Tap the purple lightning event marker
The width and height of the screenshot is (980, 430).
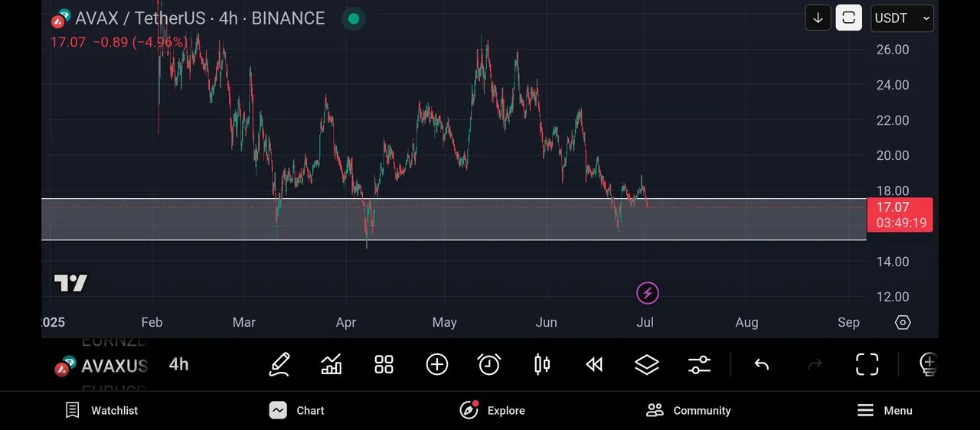(x=648, y=293)
